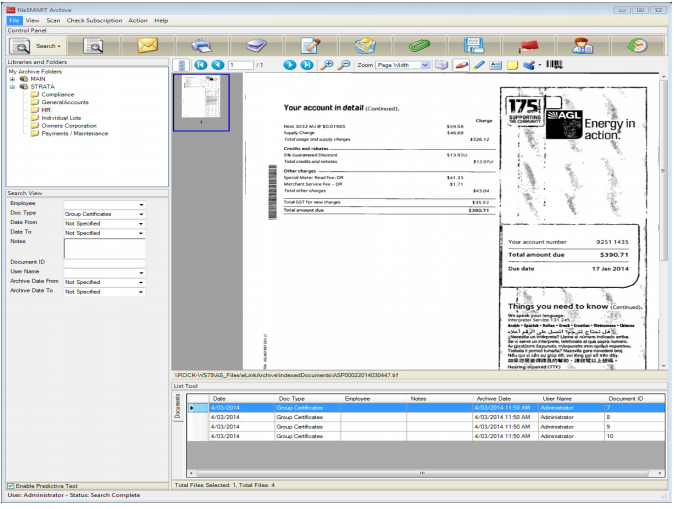The width and height of the screenshot is (674, 509).
Task: Click the printer icon in toolbar
Action: 202,45
